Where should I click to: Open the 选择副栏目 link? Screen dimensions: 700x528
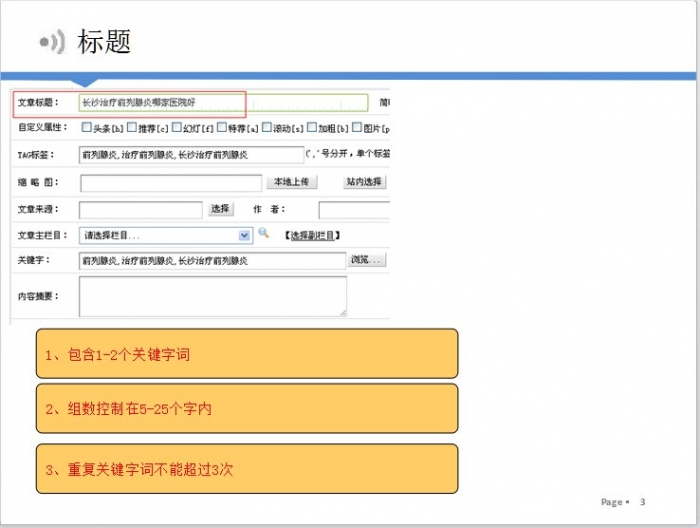coord(313,235)
